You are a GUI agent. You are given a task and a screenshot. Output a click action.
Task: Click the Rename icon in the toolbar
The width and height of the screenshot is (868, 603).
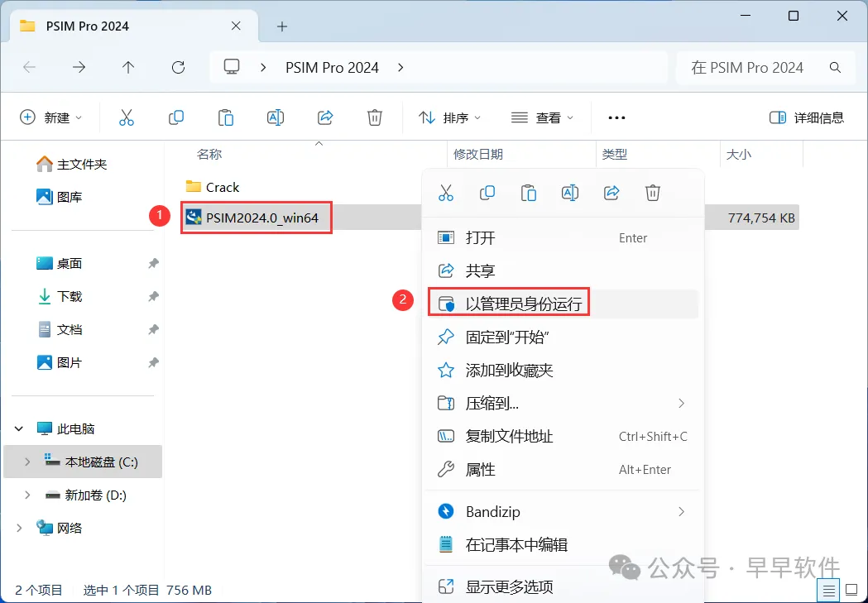(275, 117)
